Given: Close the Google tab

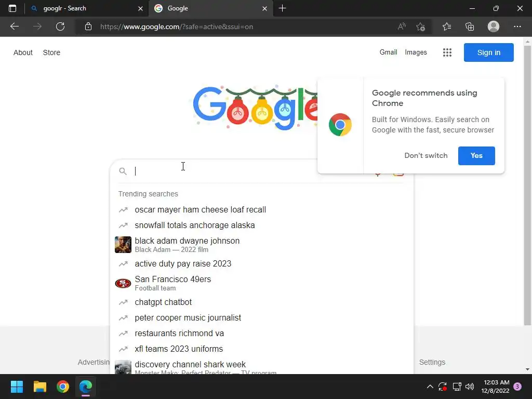Looking at the screenshot, I should click(x=264, y=8).
